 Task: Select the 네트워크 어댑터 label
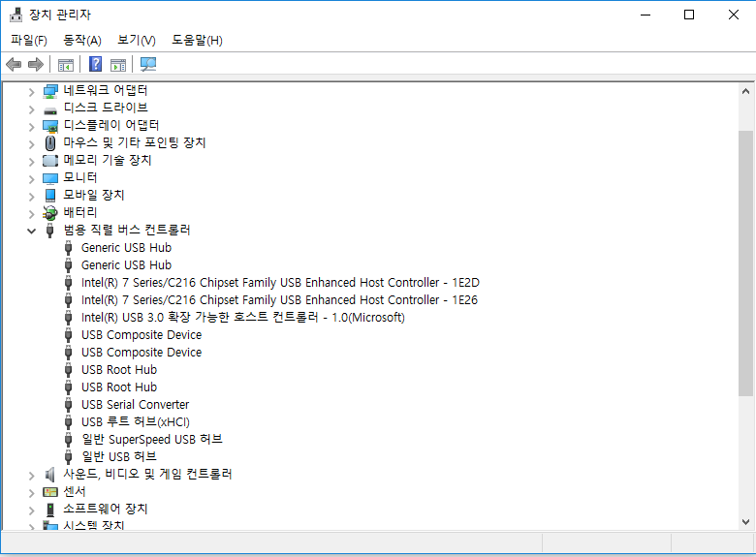click(x=106, y=90)
